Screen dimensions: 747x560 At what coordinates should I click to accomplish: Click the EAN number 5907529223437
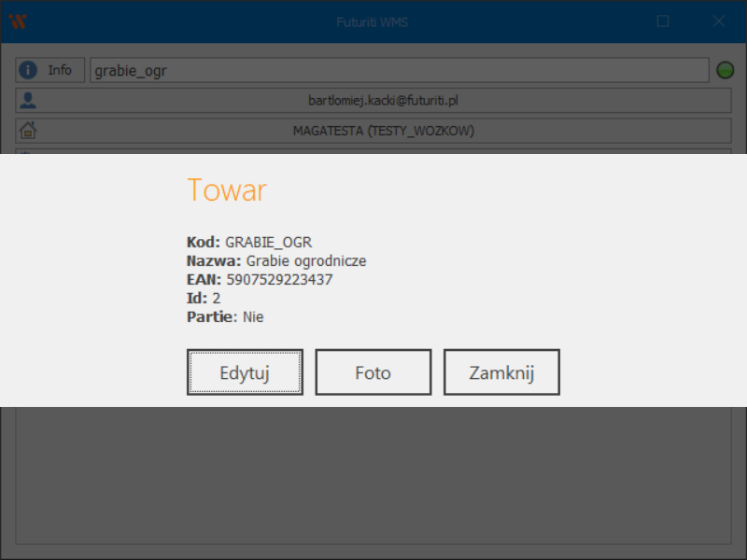point(279,279)
